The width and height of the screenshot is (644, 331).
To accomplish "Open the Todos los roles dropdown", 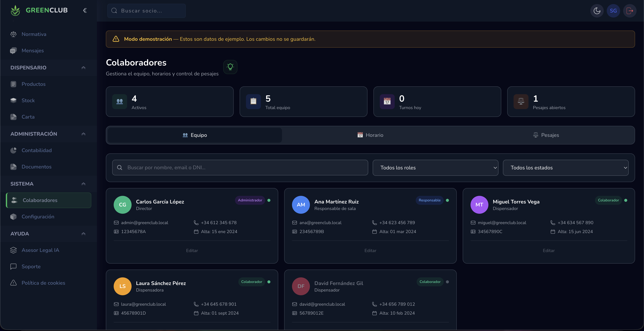I will click(x=435, y=168).
